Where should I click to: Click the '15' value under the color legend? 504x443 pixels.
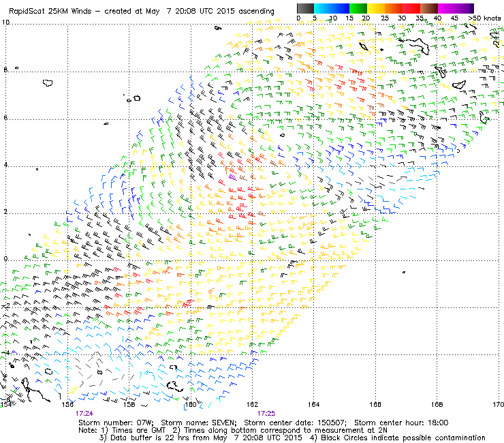tap(349, 18)
